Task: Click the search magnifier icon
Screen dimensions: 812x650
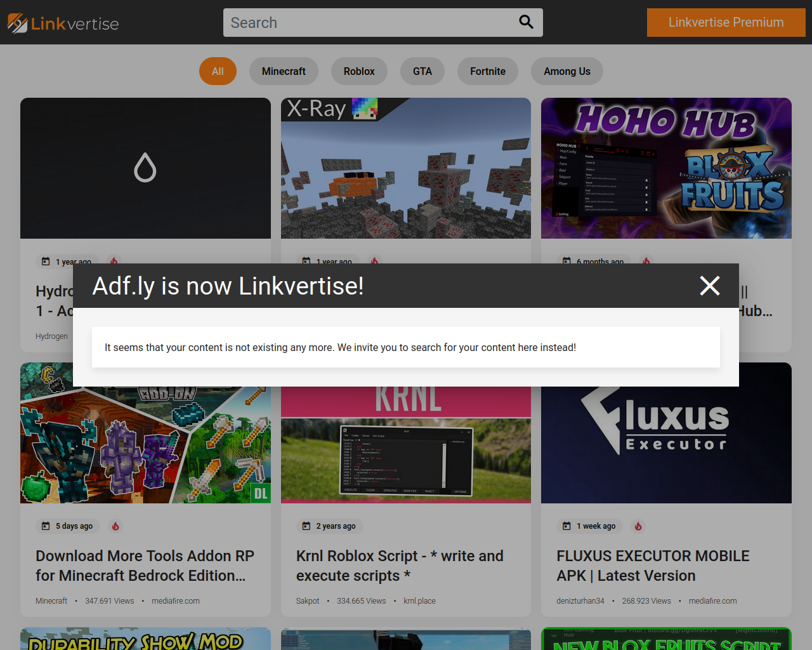Action: point(526,22)
